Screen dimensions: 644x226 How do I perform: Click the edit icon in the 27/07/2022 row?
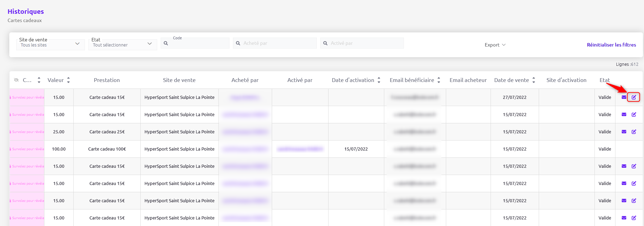(x=634, y=97)
